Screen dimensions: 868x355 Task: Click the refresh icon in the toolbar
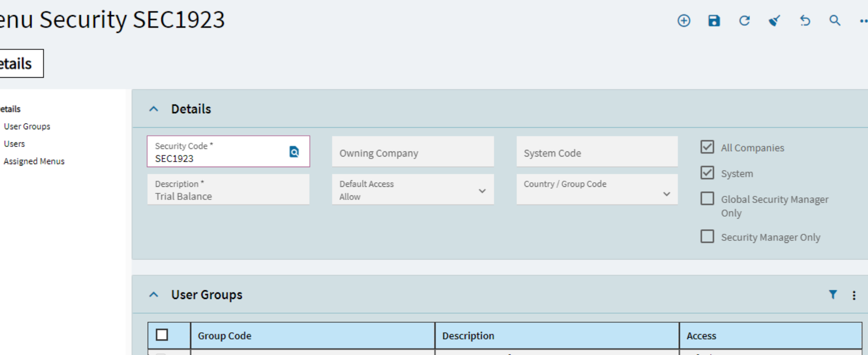(744, 21)
